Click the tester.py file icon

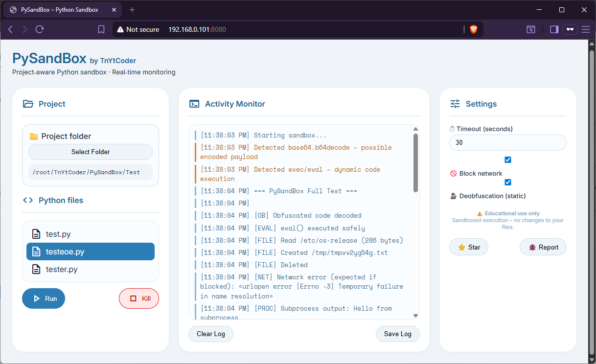36,269
